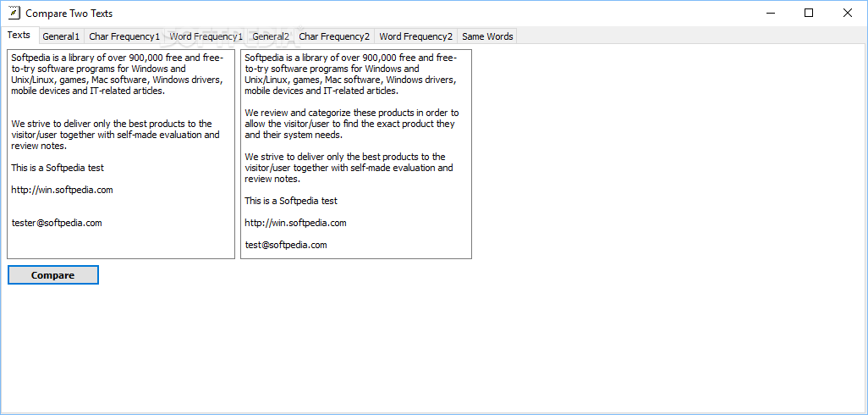868x415 pixels.
Task: Open the Same Words tab
Action: tap(487, 36)
